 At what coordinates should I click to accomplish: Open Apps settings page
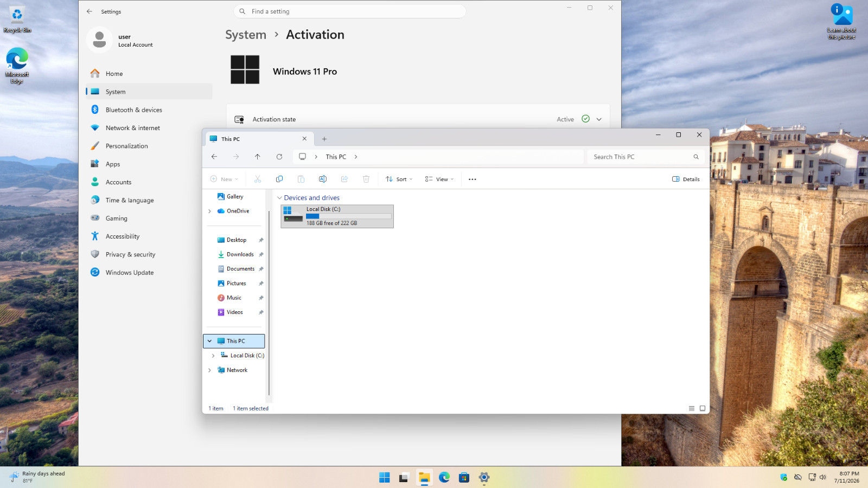coord(149,164)
